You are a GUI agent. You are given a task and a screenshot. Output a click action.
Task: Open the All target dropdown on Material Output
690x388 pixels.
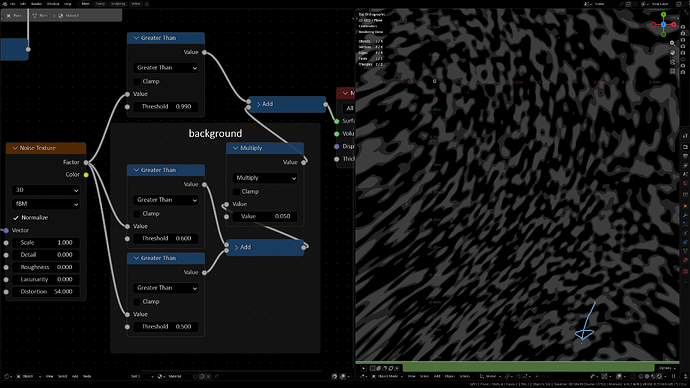(349, 108)
